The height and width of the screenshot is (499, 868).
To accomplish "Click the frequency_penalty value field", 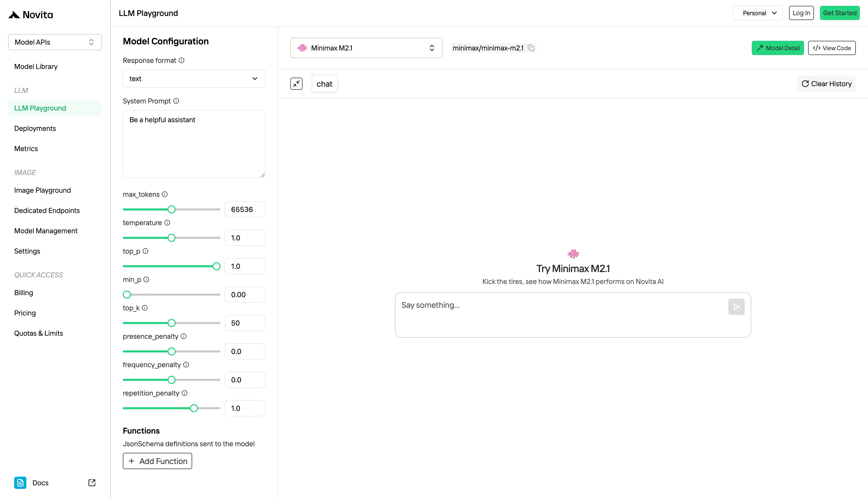I will (x=245, y=380).
